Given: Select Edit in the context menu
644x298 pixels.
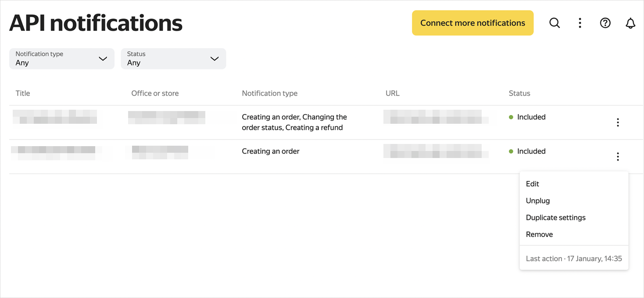Looking at the screenshot, I should [532, 184].
